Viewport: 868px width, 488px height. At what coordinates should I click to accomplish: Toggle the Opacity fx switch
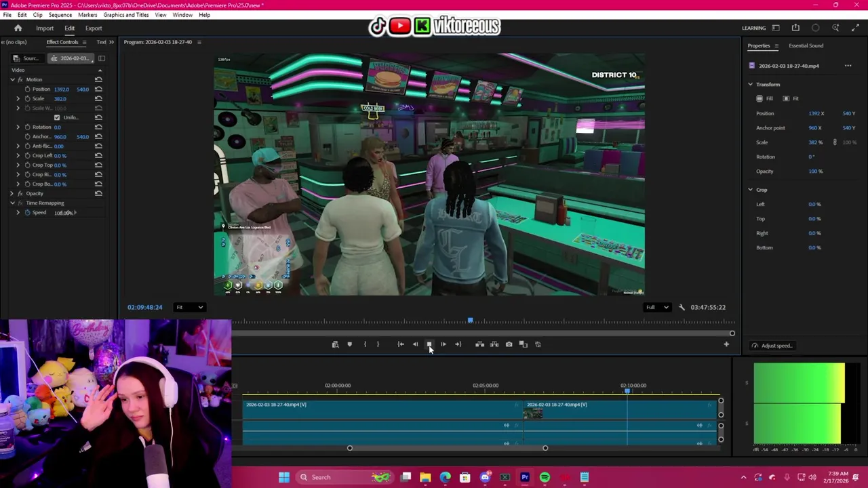coord(20,193)
